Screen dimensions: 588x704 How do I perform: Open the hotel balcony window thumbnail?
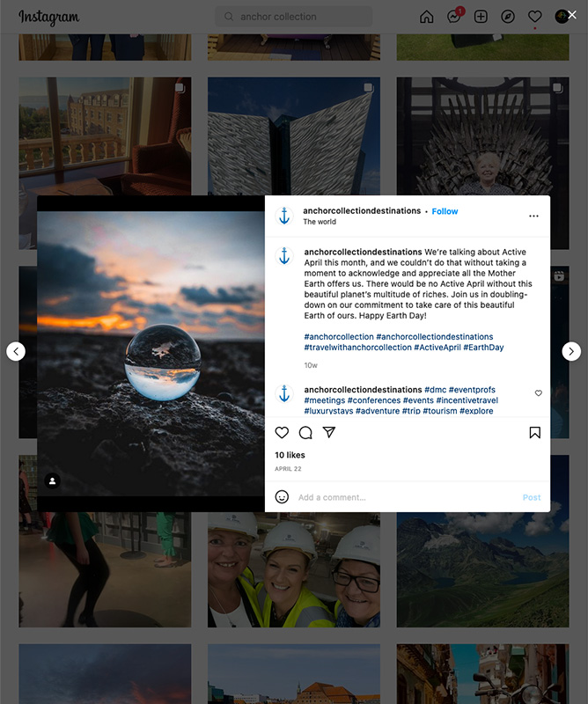point(105,136)
